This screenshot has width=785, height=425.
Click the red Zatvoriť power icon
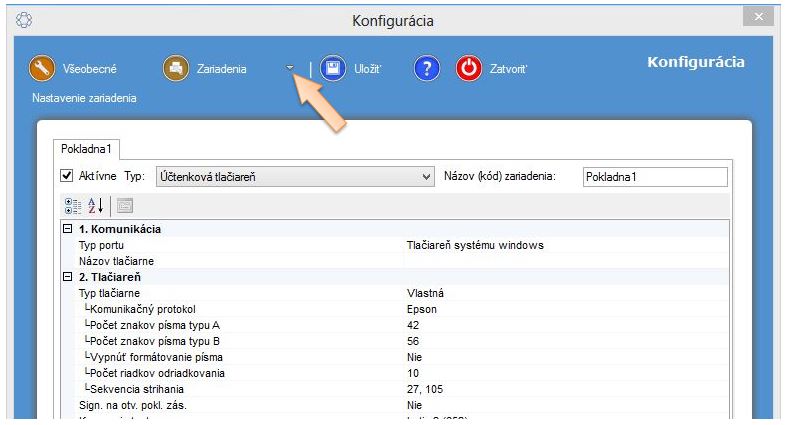click(x=469, y=69)
